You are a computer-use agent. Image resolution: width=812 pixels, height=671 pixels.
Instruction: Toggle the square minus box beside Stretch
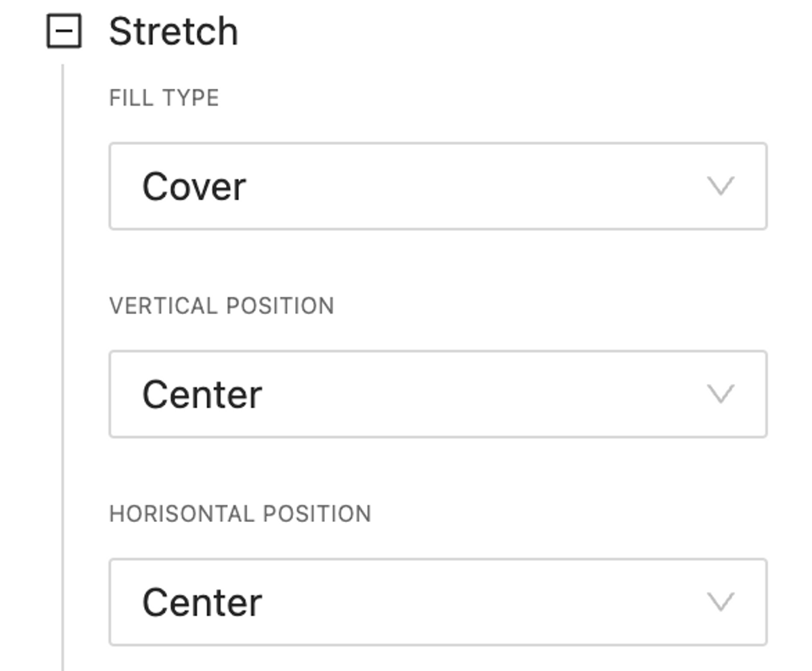[x=64, y=32]
